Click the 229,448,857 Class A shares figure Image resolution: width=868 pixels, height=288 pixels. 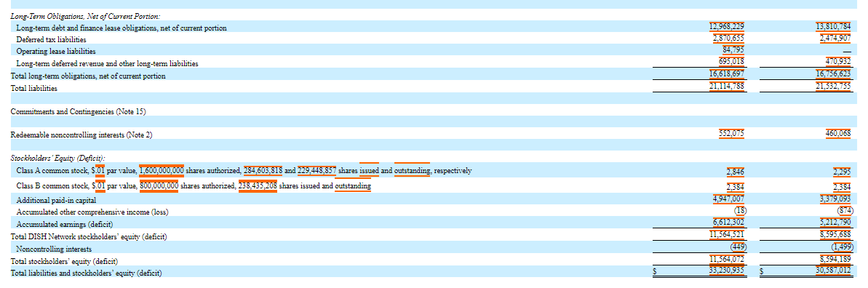317,171
